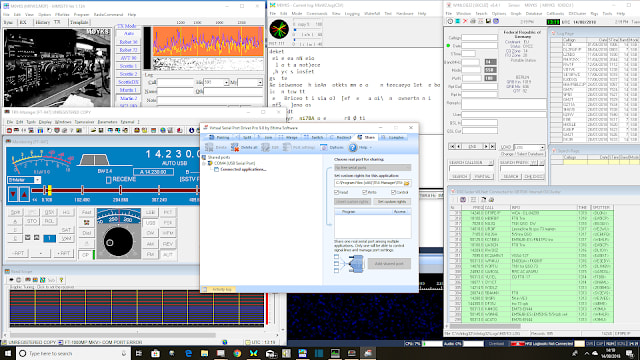Open RadioCommand menu in MMSSTV
Screen dimensions: 640x360
tap(108, 14)
